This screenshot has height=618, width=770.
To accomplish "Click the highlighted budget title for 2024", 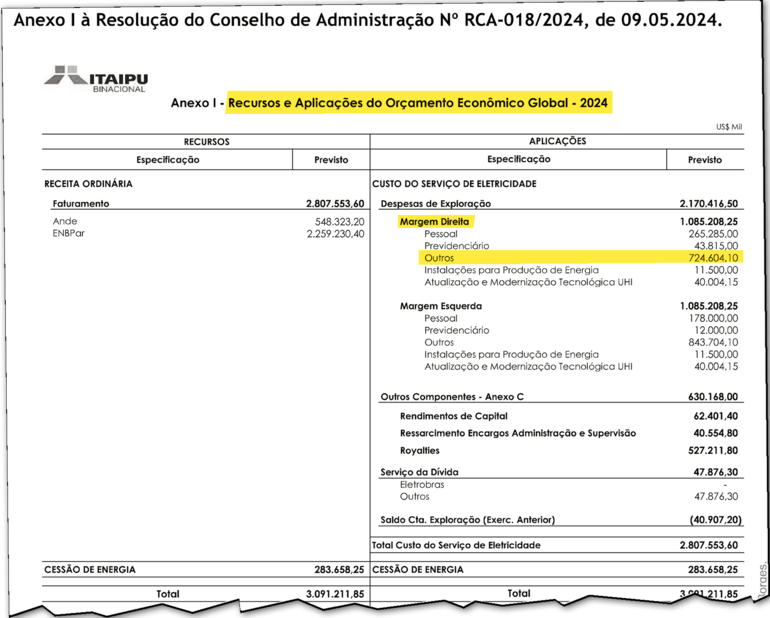I will (418, 102).
